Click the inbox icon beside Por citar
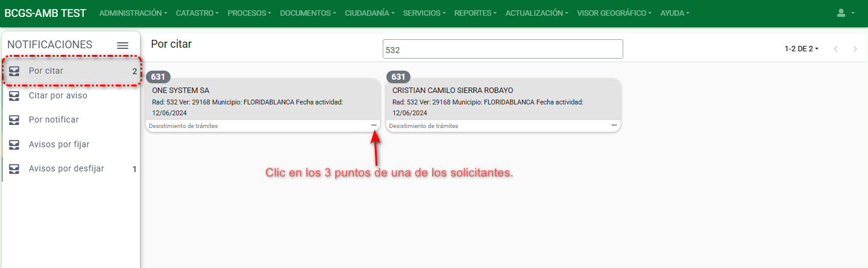This screenshot has width=868, height=268. (x=14, y=71)
